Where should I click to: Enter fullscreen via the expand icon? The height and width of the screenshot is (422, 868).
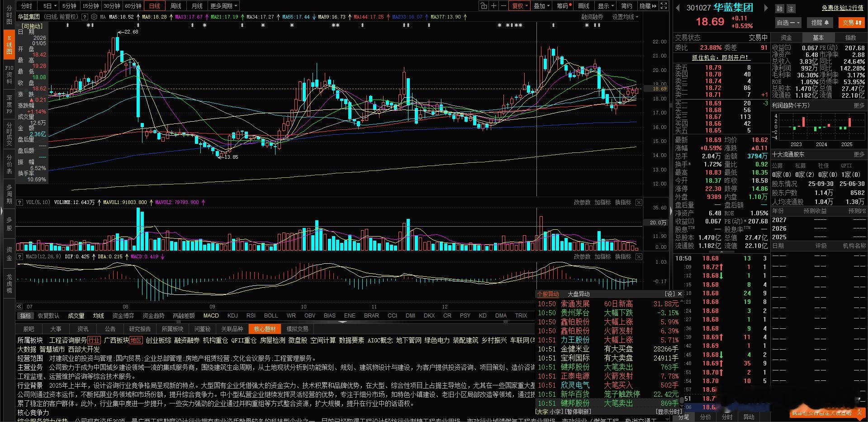[663, 6]
